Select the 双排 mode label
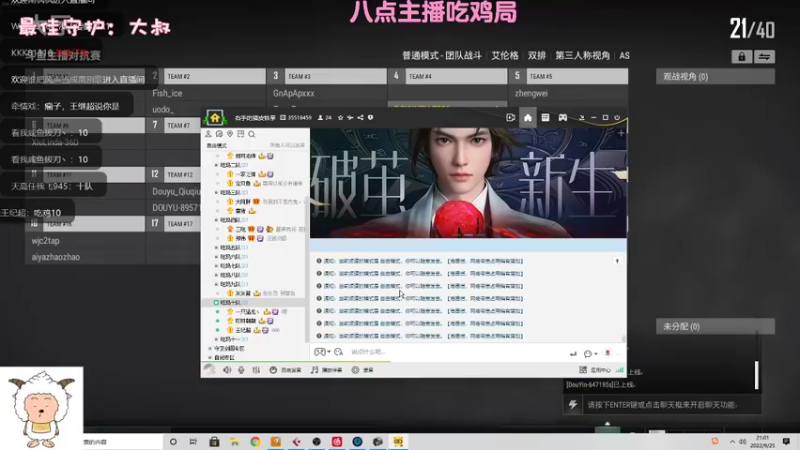The width and height of the screenshot is (800, 450). click(x=537, y=56)
